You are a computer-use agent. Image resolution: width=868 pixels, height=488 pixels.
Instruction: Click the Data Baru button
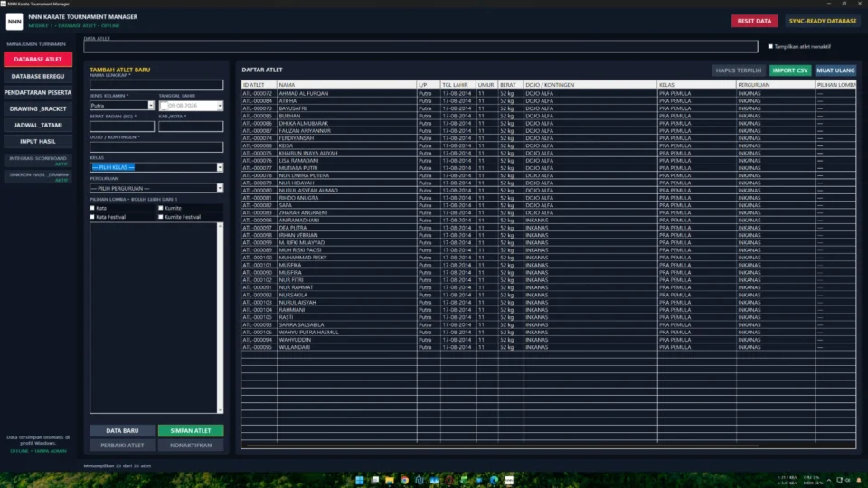pos(122,430)
